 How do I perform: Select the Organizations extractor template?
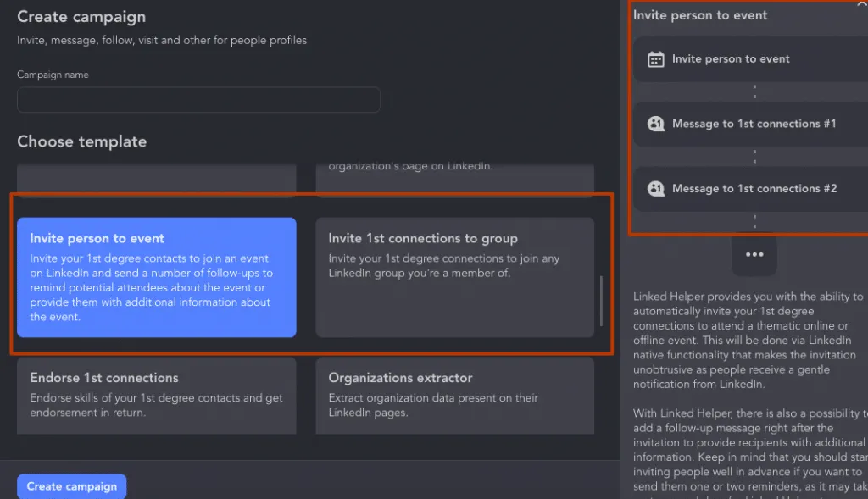point(454,396)
